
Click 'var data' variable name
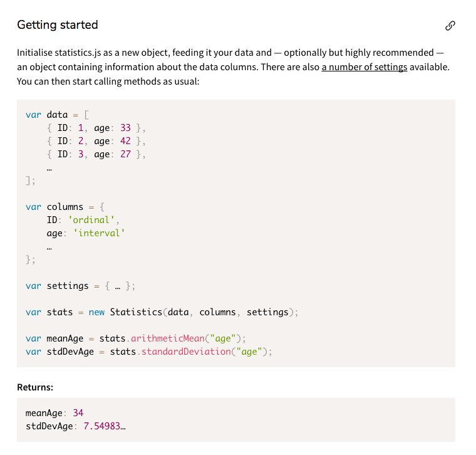57,115
